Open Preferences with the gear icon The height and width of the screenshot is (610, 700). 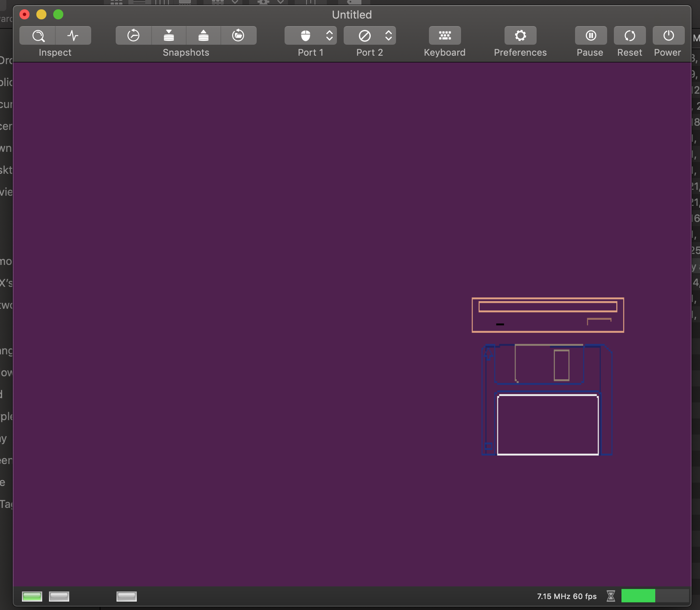pyautogui.click(x=521, y=36)
